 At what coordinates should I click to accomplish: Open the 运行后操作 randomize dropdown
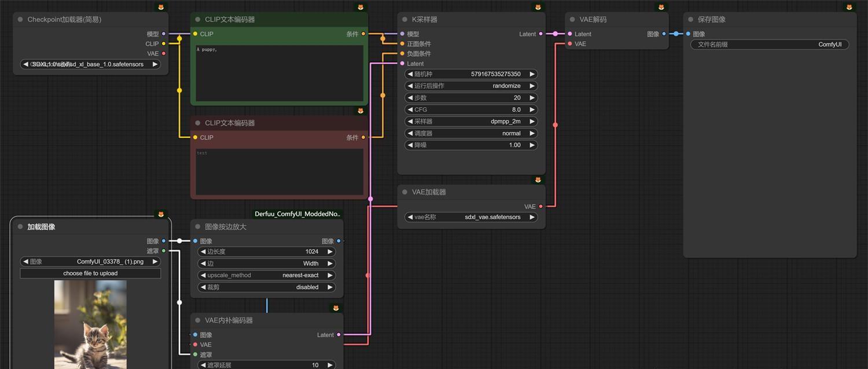[x=472, y=86]
